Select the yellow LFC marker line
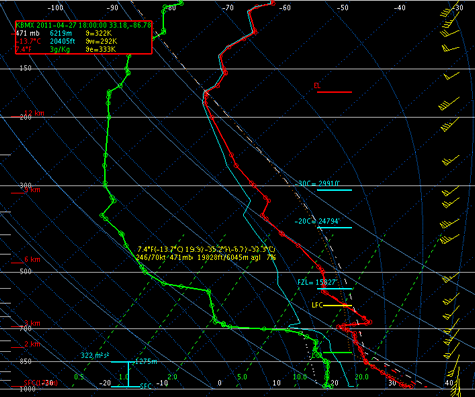Viewport: 475px width, 397px height. click(x=337, y=305)
